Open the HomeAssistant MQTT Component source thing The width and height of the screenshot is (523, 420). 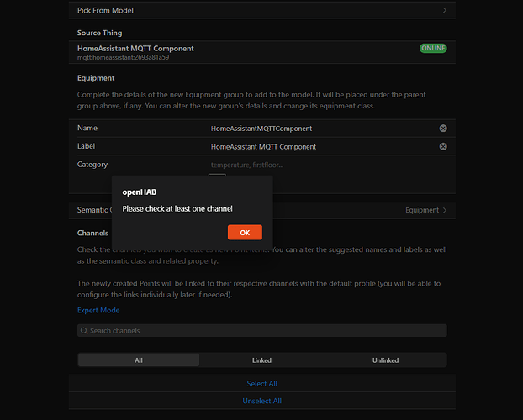coord(262,52)
